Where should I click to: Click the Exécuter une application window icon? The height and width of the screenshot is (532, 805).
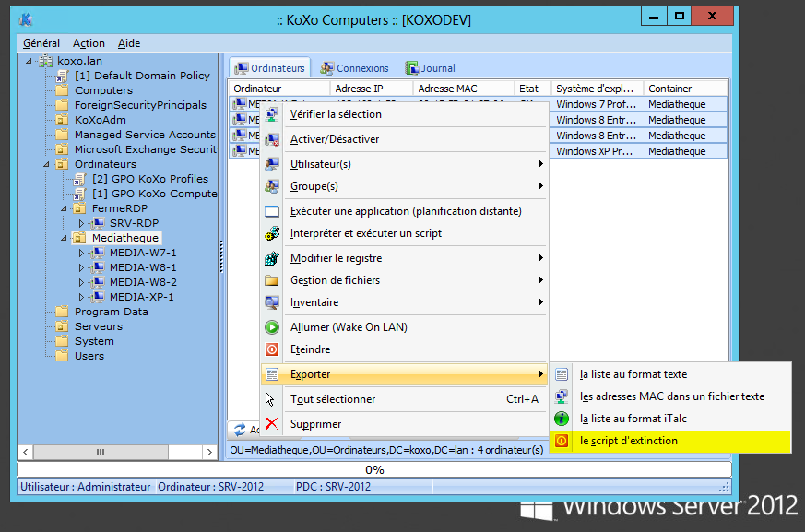pyautogui.click(x=272, y=211)
